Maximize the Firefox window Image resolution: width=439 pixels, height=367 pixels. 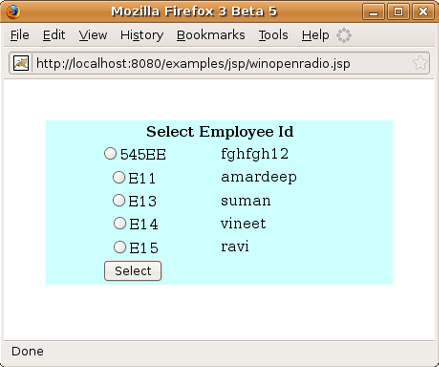click(x=398, y=12)
